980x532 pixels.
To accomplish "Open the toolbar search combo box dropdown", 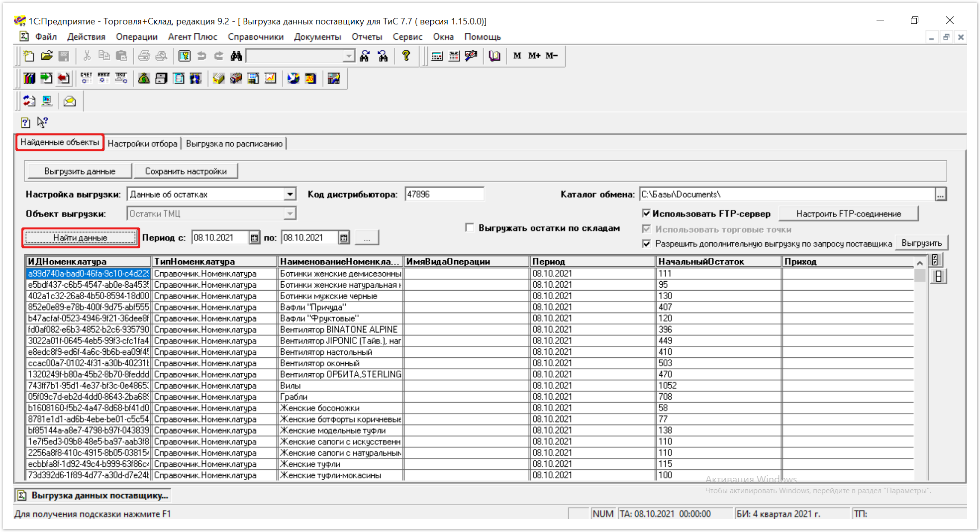I will (349, 56).
